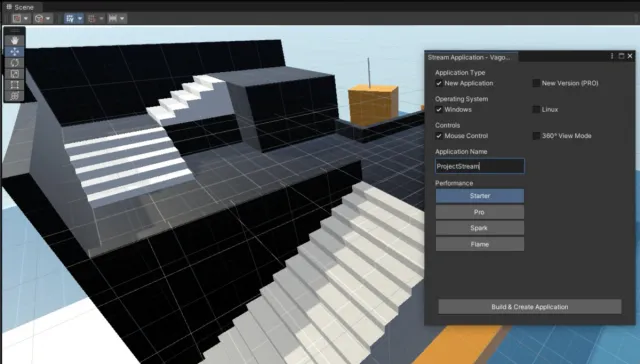The height and width of the screenshot is (364, 640).
Task: Click the Operating System label
Action: tap(461, 99)
